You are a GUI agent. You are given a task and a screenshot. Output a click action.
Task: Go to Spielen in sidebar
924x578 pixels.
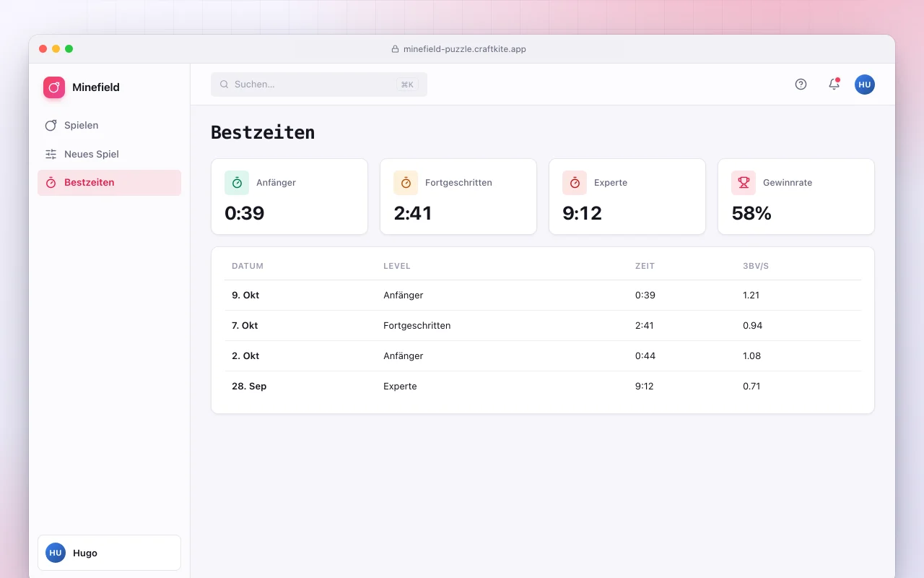tap(109, 125)
